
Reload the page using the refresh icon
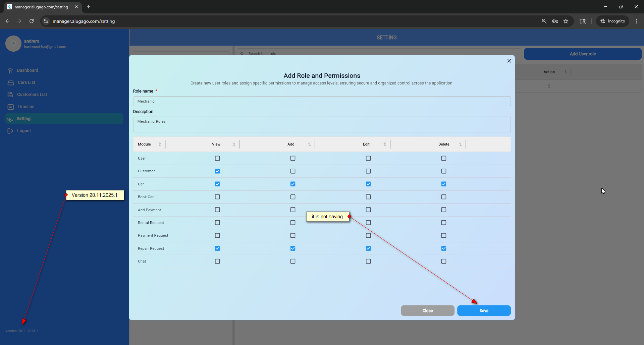(x=32, y=21)
